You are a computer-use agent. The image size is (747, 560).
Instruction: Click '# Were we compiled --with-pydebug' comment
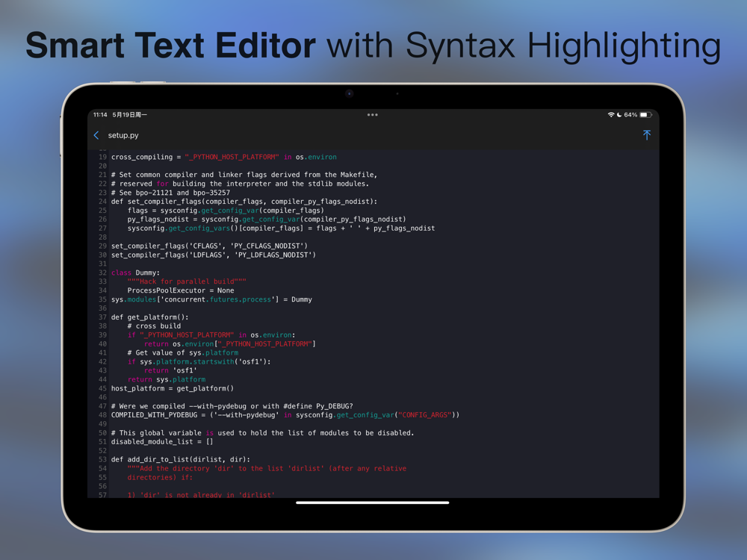click(x=232, y=406)
